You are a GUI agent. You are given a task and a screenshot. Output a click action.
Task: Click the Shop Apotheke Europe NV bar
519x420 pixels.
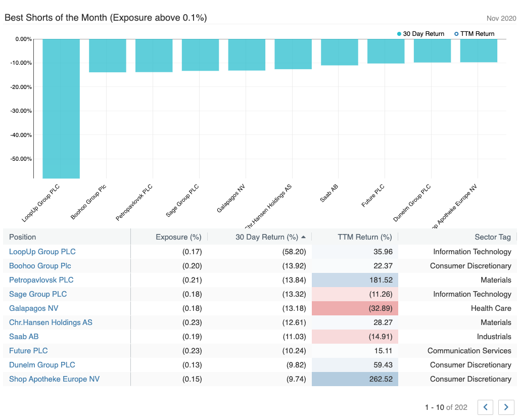click(x=479, y=51)
